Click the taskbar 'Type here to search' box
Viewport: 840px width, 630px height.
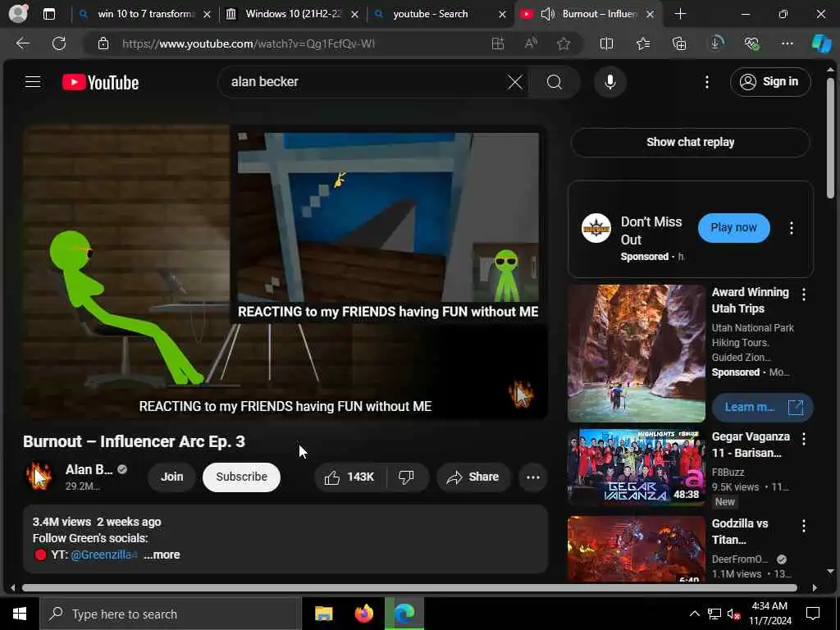pyautogui.click(x=171, y=614)
